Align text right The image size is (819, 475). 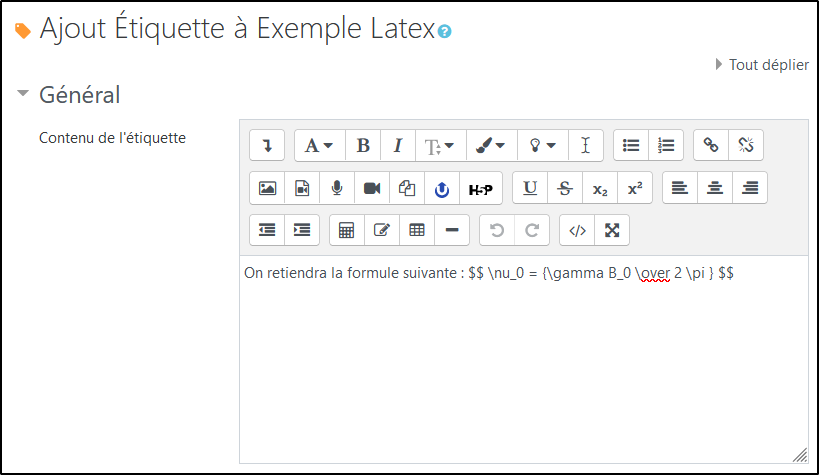coord(750,188)
